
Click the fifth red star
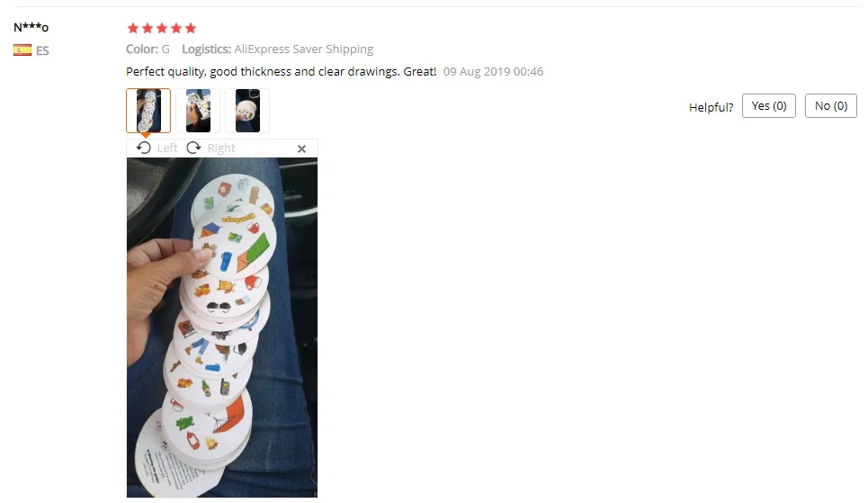tap(191, 28)
